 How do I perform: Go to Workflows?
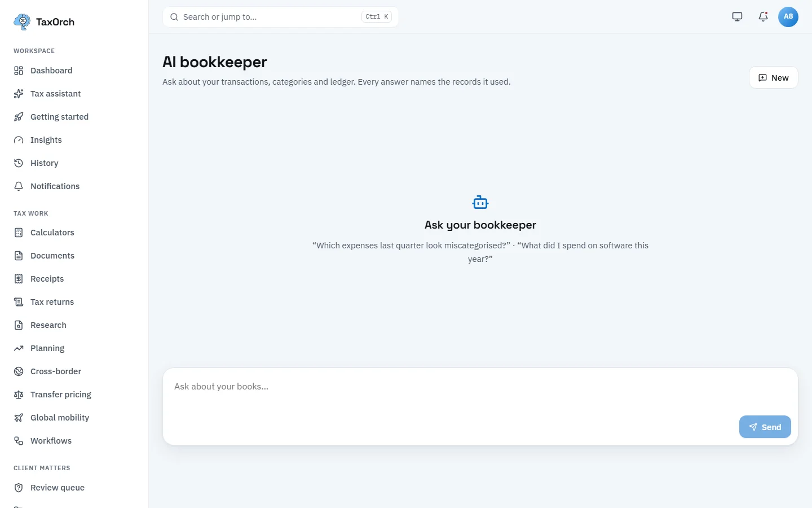pyautogui.click(x=74, y=441)
